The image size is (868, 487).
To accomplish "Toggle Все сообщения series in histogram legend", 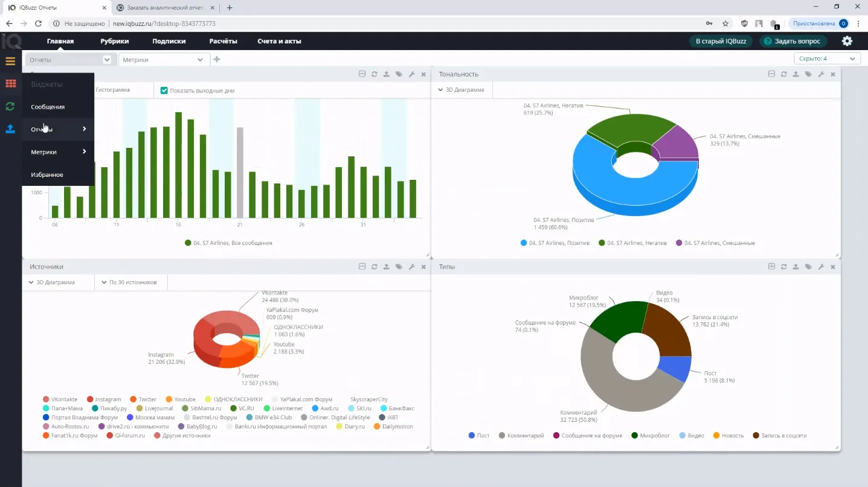I will pyautogui.click(x=228, y=243).
